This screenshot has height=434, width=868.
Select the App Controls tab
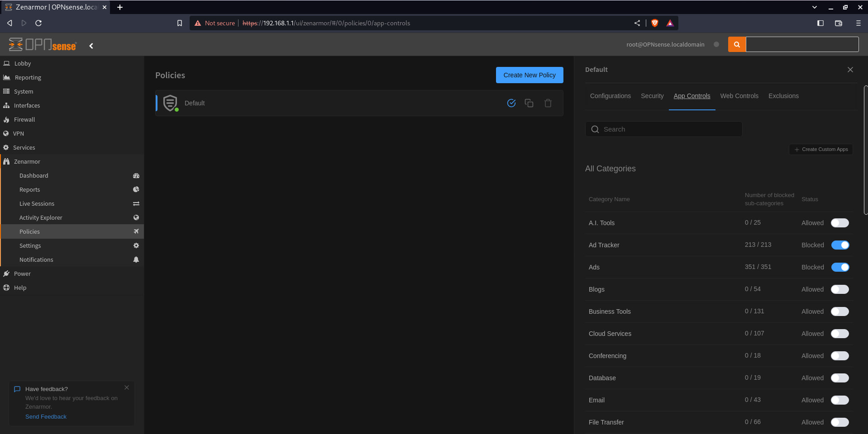tap(692, 96)
